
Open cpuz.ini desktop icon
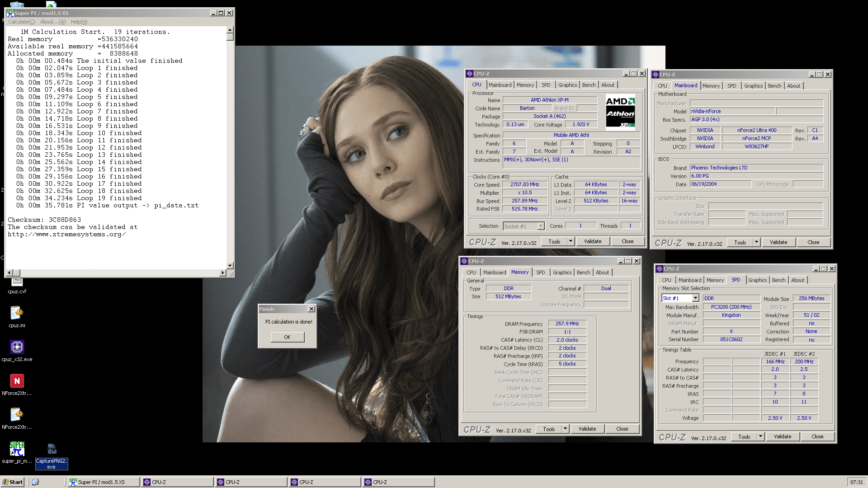pyautogui.click(x=17, y=313)
